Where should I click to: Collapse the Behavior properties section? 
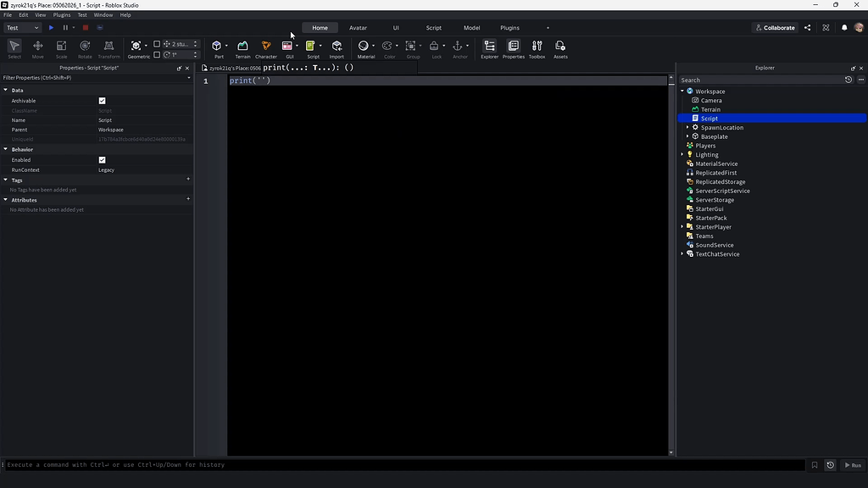(x=6, y=149)
